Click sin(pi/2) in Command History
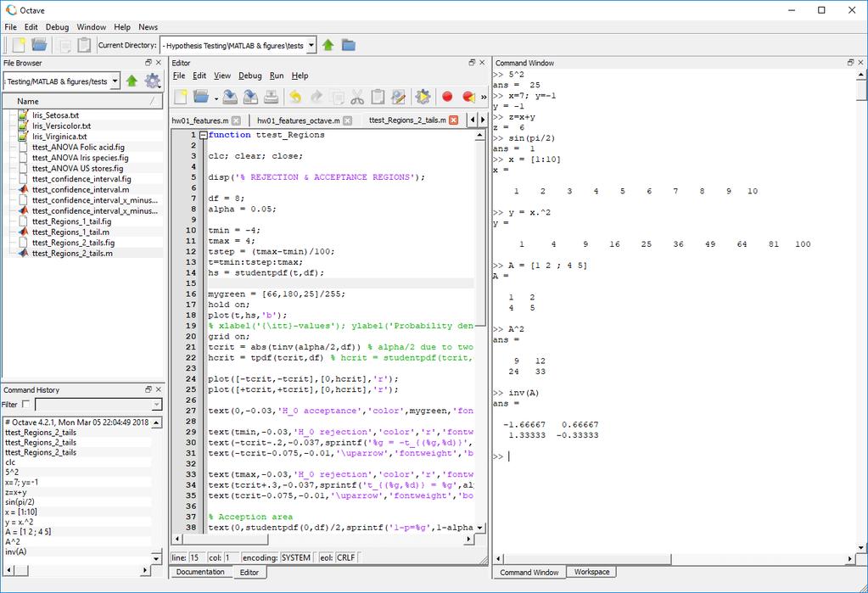868x593 pixels. coord(20,501)
